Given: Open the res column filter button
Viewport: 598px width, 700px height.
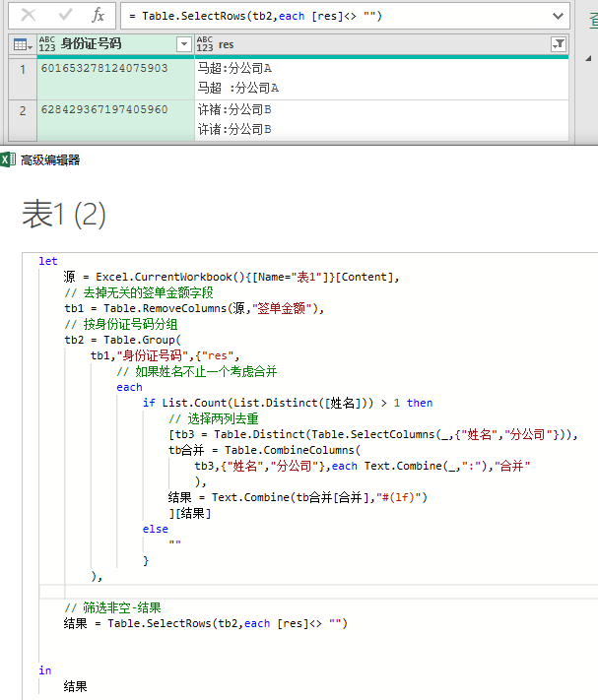Looking at the screenshot, I should [559, 44].
